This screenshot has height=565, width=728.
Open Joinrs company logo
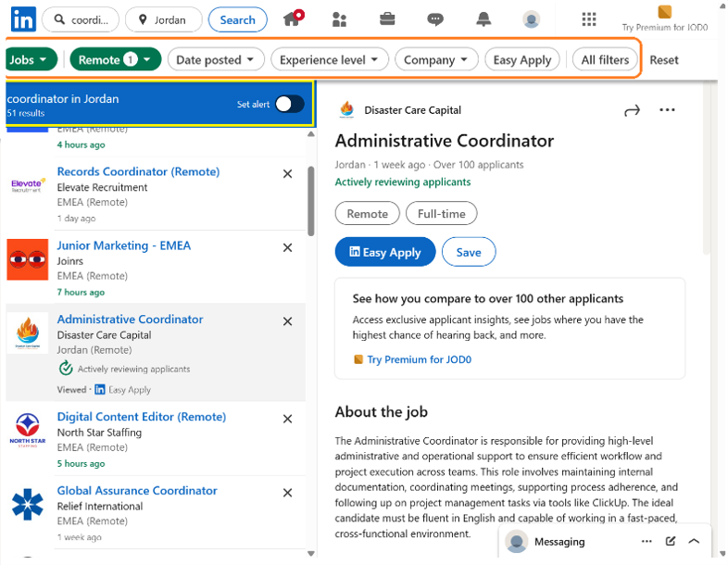28,259
